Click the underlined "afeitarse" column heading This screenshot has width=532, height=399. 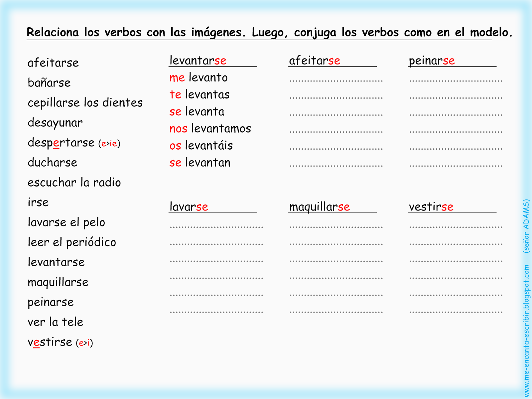point(315,61)
